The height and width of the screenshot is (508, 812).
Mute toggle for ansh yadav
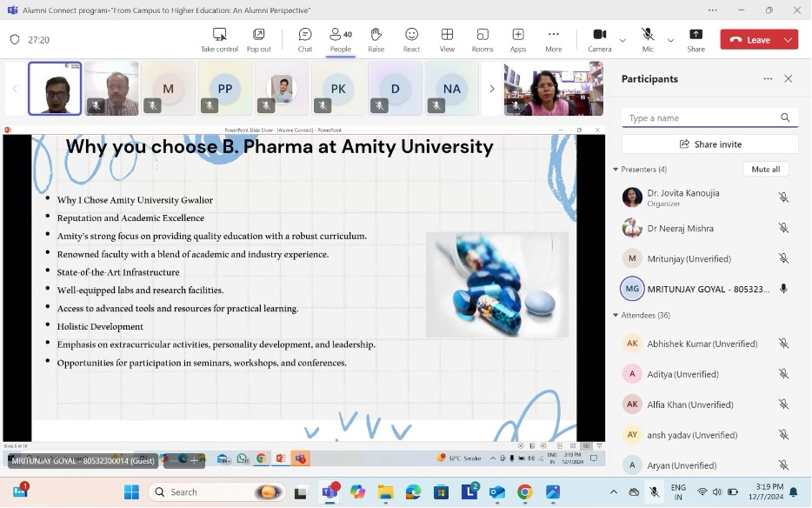point(783,435)
